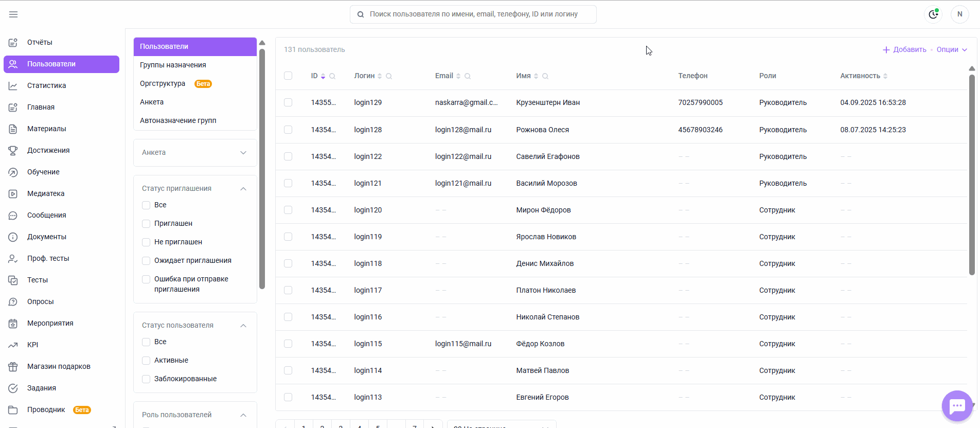Viewport: 980px width, 428px height.
Task: Click the filter panel scrollbar
Action: coord(262,169)
